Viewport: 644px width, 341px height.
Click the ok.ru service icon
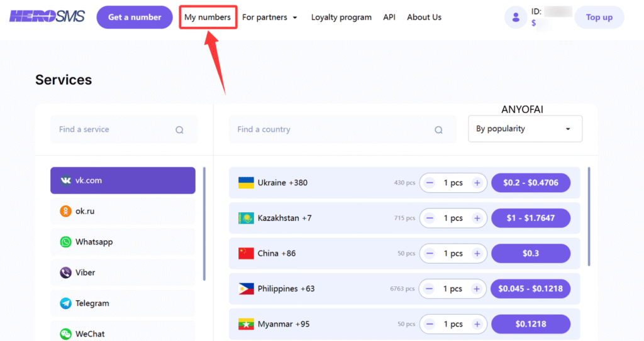point(65,212)
